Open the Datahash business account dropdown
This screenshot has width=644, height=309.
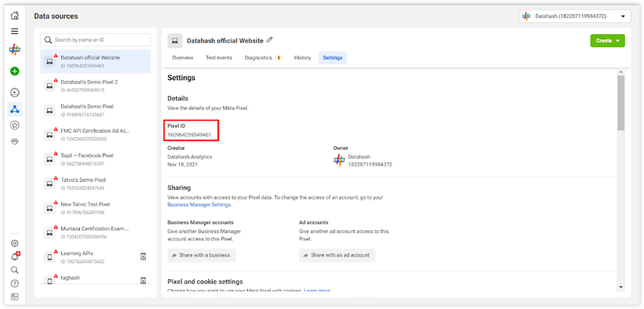(575, 16)
